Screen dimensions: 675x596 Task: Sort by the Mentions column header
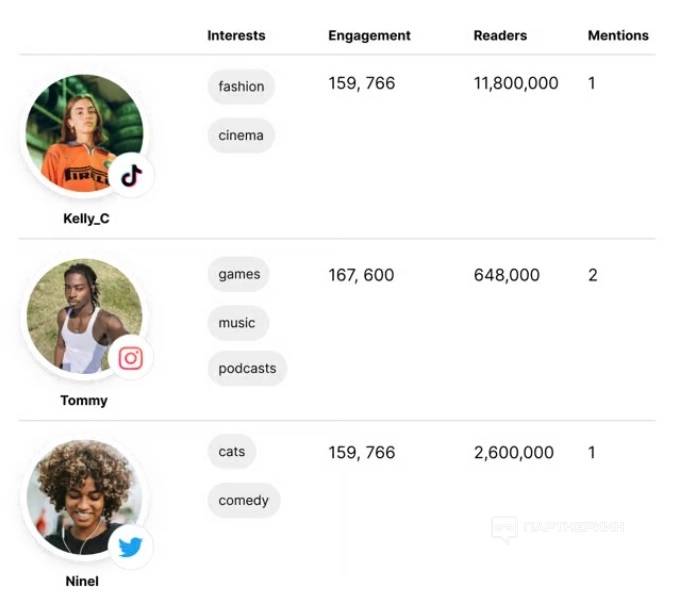[618, 35]
